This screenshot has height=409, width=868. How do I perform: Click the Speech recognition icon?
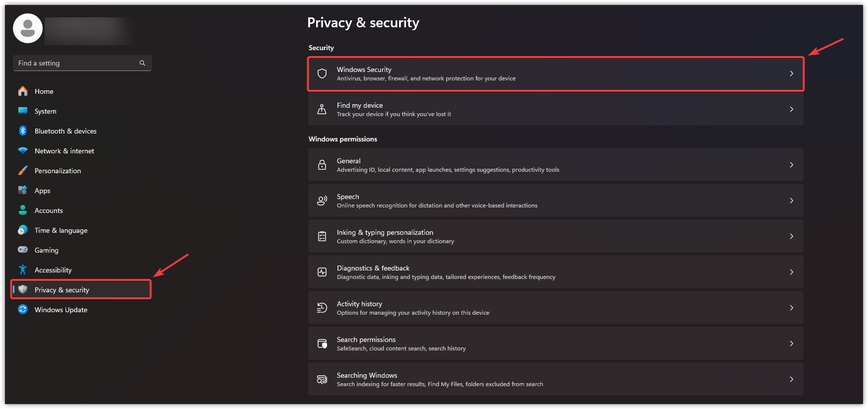click(322, 201)
